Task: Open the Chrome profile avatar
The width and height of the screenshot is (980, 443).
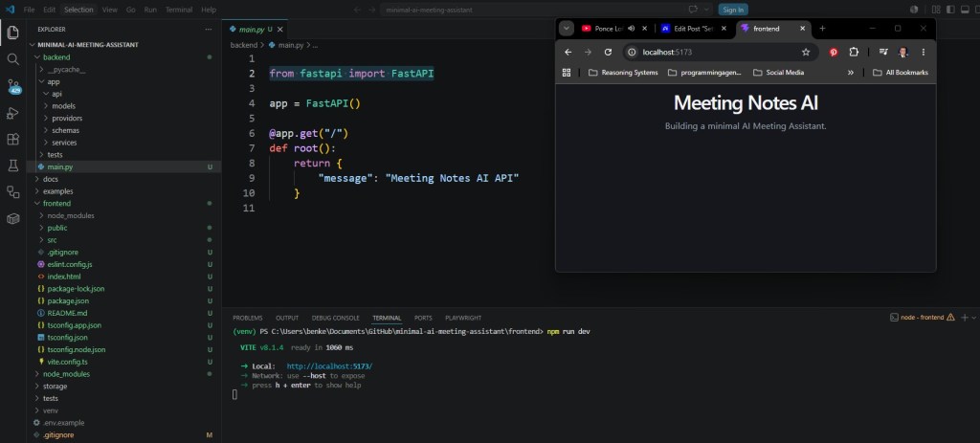Action: (903, 53)
